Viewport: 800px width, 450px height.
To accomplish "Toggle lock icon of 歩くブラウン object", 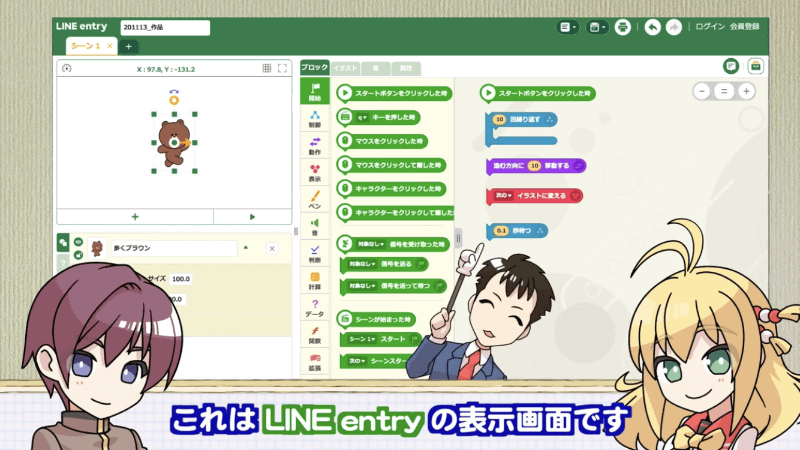I will [x=78, y=255].
